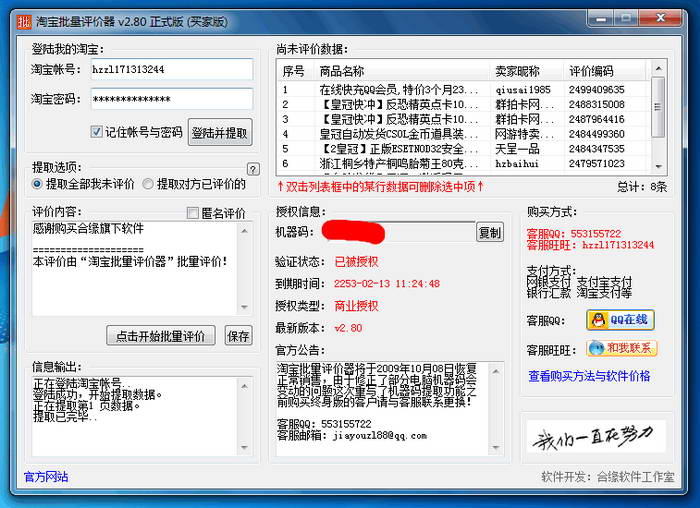Click review content scroll down arrow
Image resolution: width=700 pixels, height=508 pixels.
(244, 307)
